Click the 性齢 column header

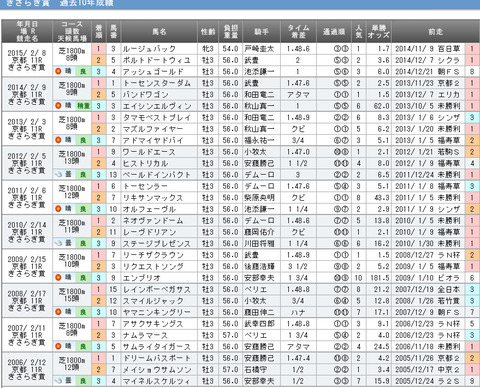(x=208, y=32)
